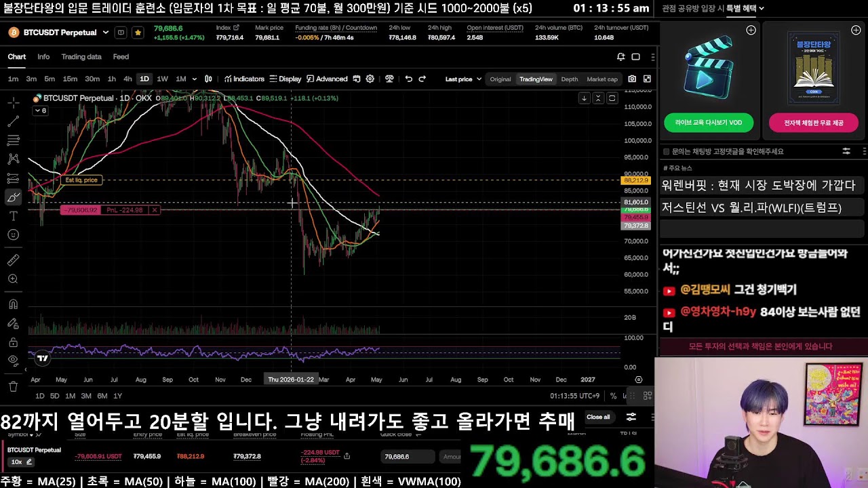This screenshot has height=488, width=868.
Task: Activate the magnet snap mode
Action: point(13,304)
